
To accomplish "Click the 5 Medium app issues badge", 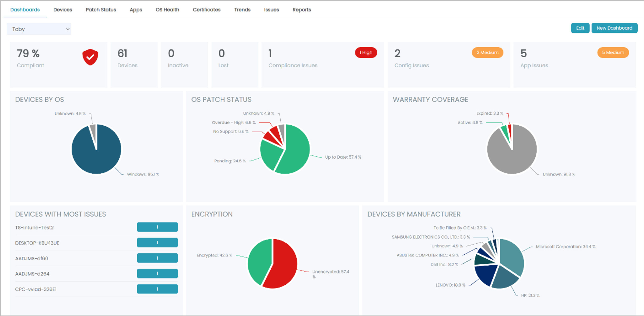I will click(613, 52).
